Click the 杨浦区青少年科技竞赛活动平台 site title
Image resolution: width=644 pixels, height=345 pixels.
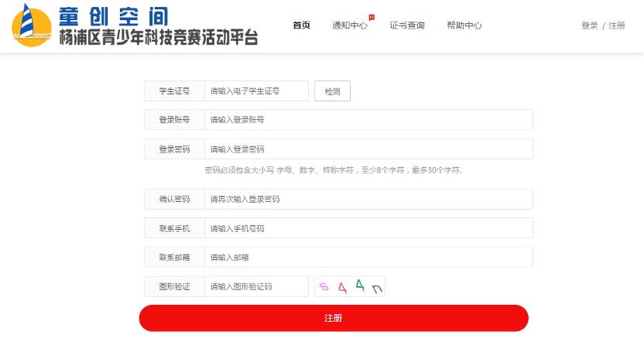pos(159,37)
